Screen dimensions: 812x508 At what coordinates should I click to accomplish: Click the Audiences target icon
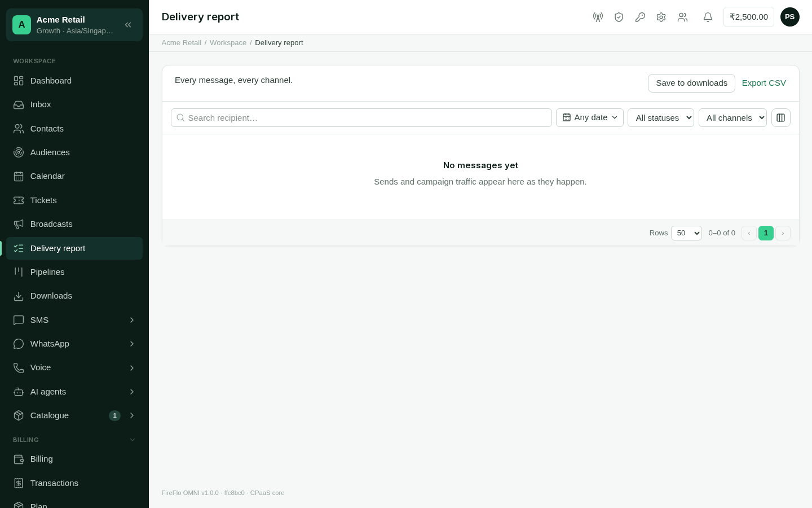pyautogui.click(x=19, y=152)
